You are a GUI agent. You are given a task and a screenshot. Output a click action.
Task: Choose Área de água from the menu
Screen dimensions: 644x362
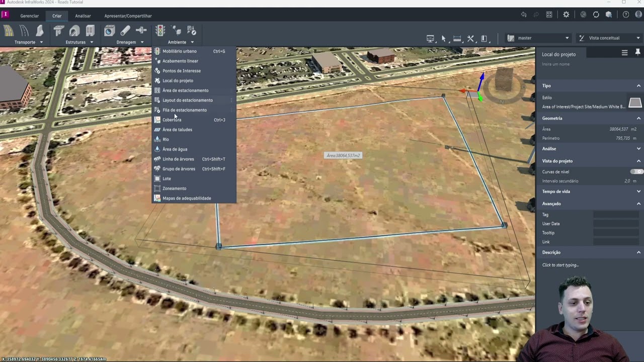click(194, 149)
